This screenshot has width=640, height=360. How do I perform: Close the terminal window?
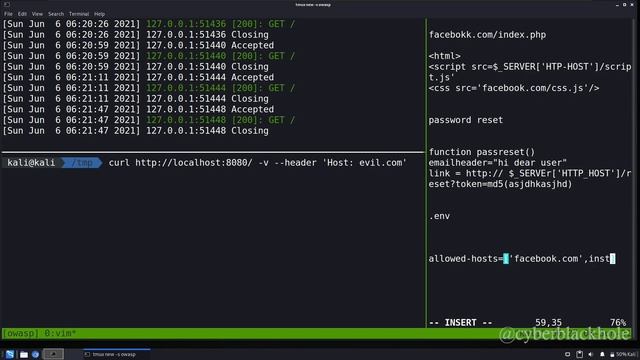click(x=632, y=4)
